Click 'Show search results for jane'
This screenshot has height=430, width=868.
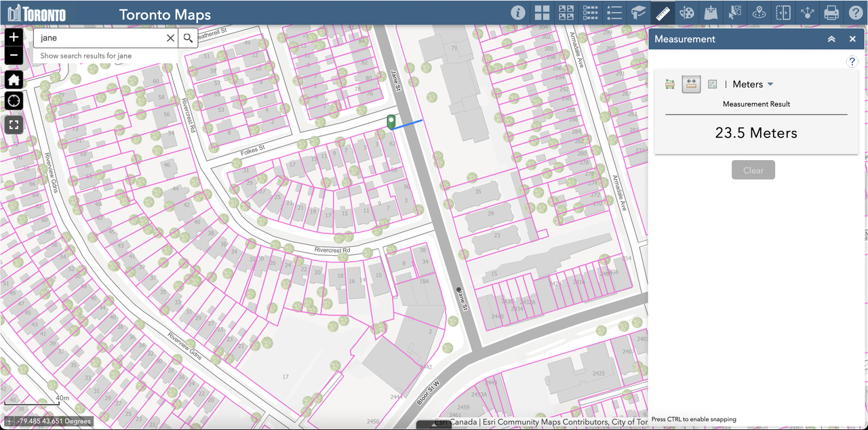pyautogui.click(x=86, y=56)
